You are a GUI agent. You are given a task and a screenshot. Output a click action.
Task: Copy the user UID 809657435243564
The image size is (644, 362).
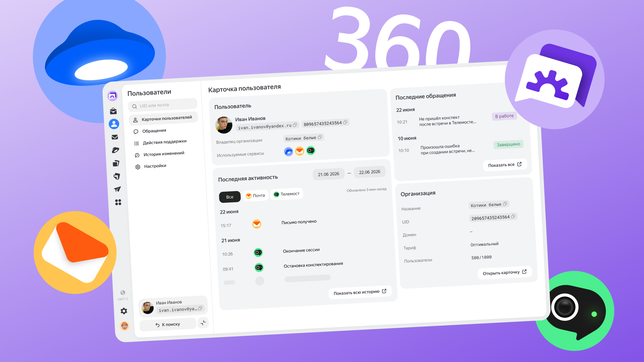pos(345,122)
